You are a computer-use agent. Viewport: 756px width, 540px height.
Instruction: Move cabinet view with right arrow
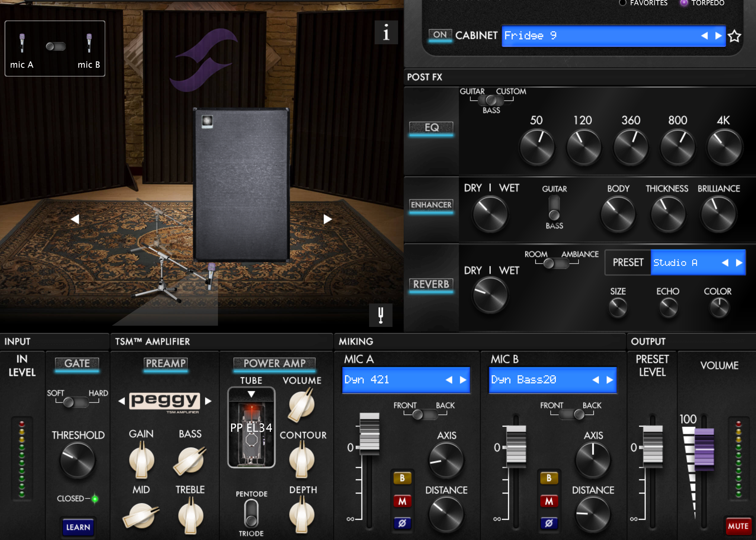(327, 219)
